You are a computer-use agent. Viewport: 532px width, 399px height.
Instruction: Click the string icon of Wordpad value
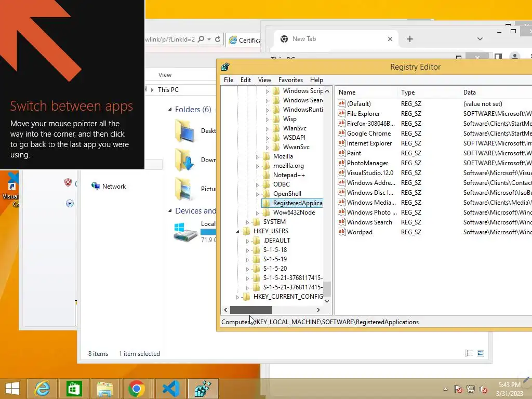point(342,232)
